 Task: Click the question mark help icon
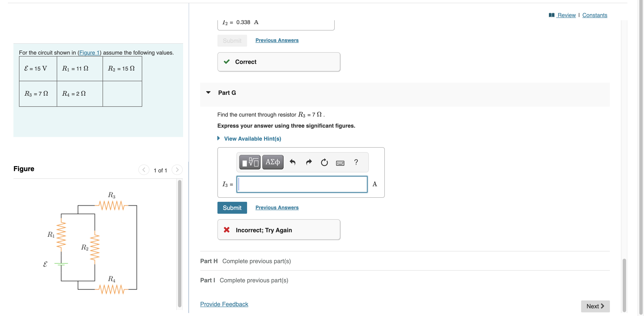(356, 162)
